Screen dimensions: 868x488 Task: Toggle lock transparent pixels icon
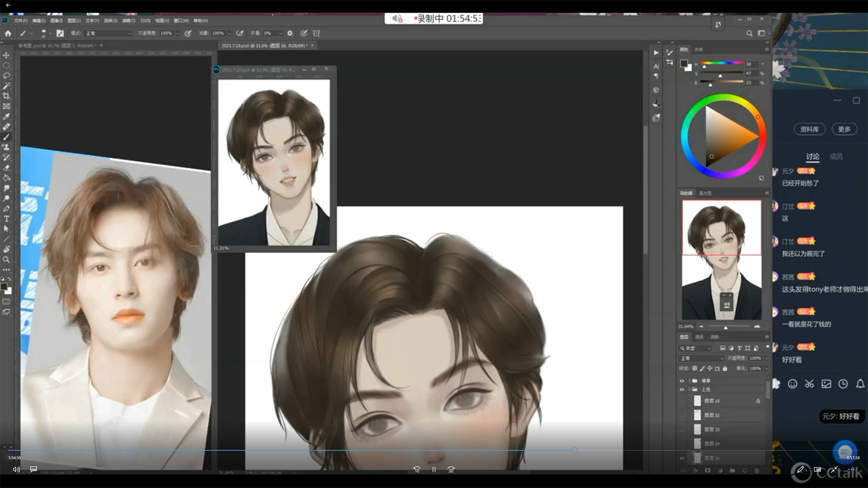694,368
